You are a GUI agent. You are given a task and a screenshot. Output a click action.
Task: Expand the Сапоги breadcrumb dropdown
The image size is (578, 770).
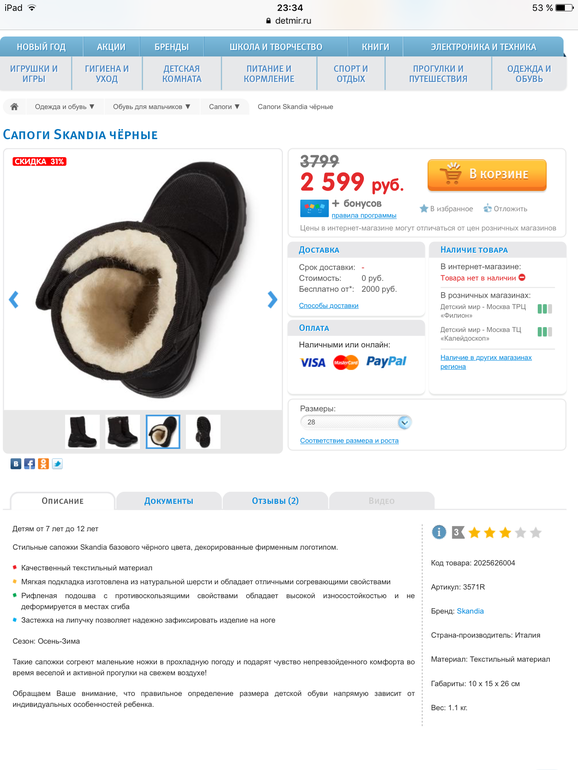click(x=224, y=107)
